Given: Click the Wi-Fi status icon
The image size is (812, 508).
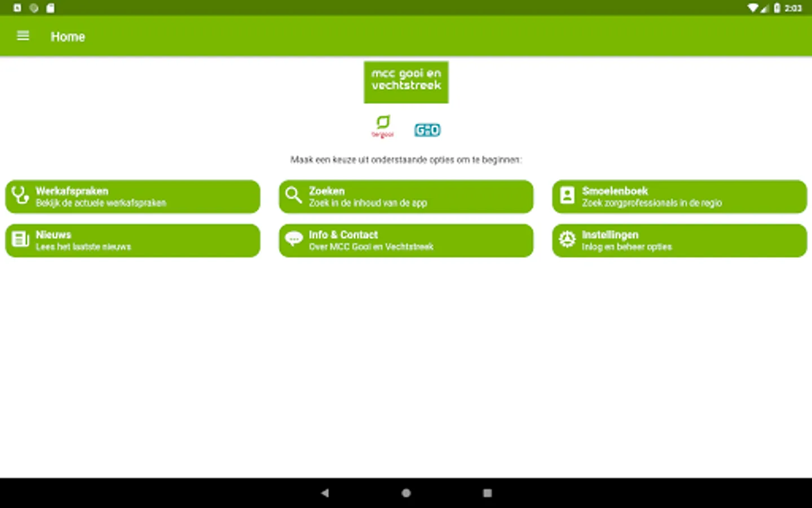Looking at the screenshot, I should click(x=753, y=8).
